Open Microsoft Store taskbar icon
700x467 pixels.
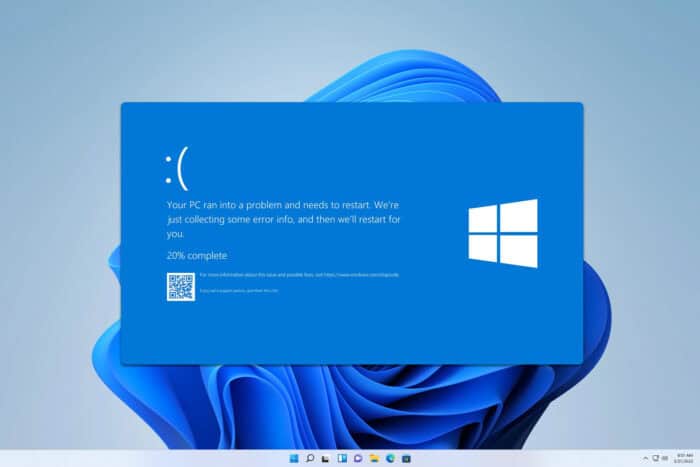pyautogui.click(x=406, y=459)
